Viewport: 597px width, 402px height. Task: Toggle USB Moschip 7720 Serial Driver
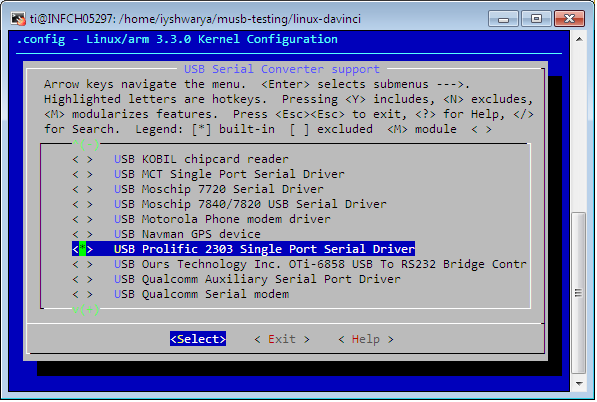(198, 189)
